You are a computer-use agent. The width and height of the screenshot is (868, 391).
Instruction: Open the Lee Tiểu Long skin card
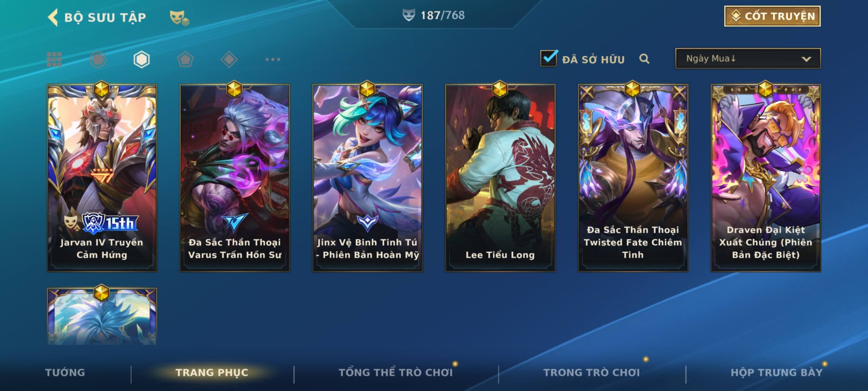[x=500, y=178]
